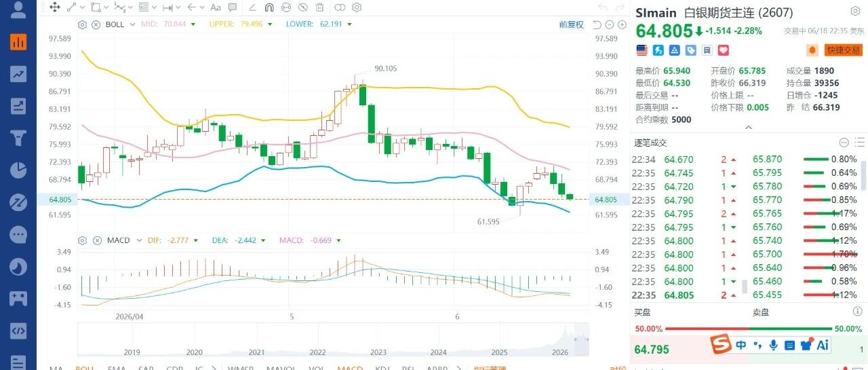Select the arrow marker tool
The image size is (868, 370).
click(x=191, y=7)
